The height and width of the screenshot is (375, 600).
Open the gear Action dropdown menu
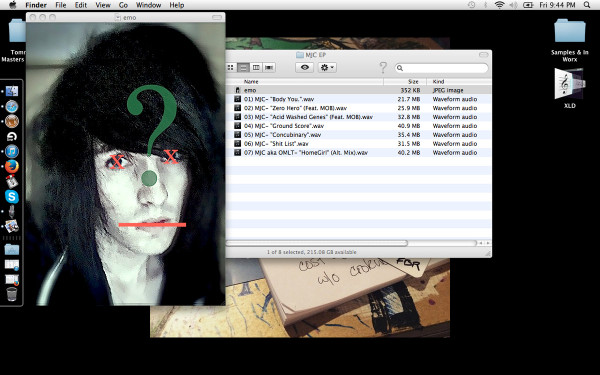tap(327, 68)
